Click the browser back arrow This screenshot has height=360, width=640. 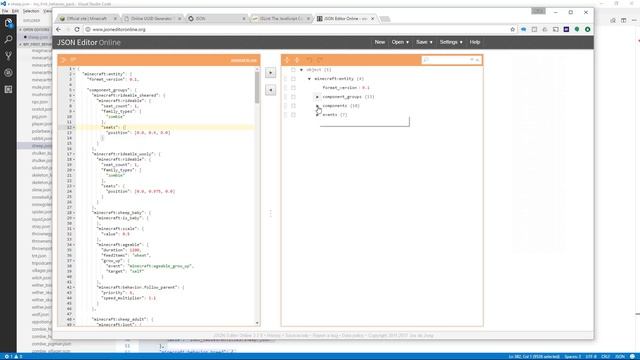pos(58,29)
